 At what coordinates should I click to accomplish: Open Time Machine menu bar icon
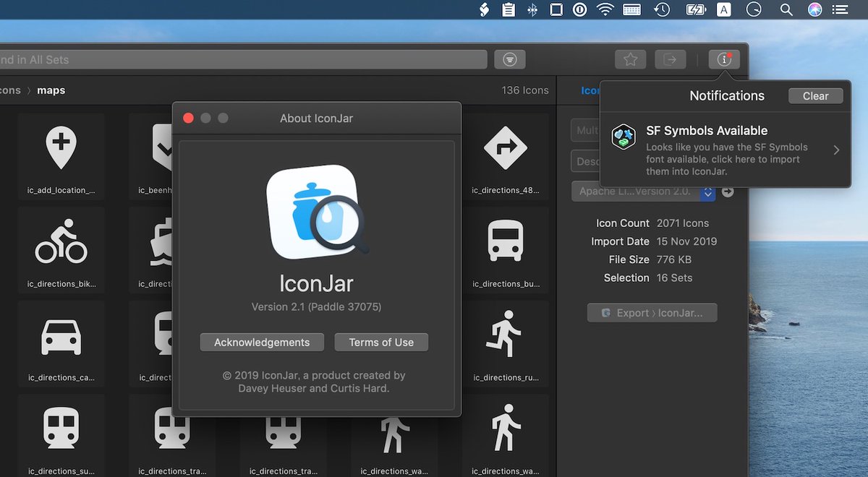point(662,9)
